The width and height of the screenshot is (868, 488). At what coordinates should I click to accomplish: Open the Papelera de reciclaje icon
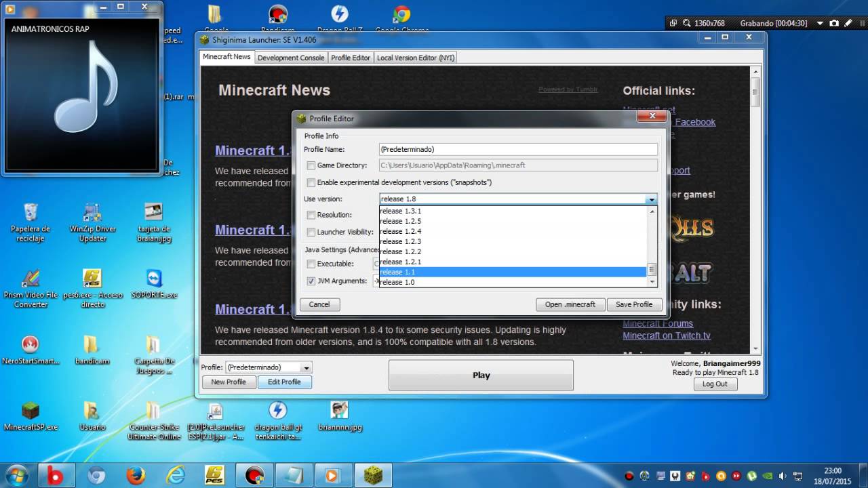coord(31,222)
